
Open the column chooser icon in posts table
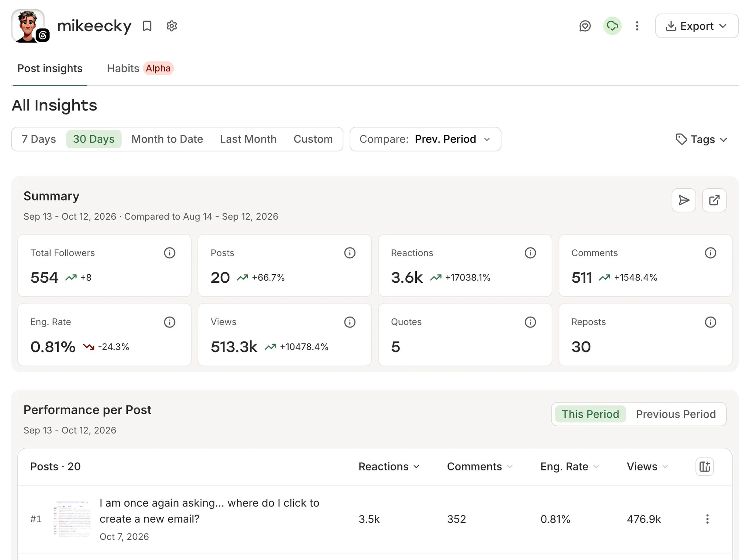[705, 466]
